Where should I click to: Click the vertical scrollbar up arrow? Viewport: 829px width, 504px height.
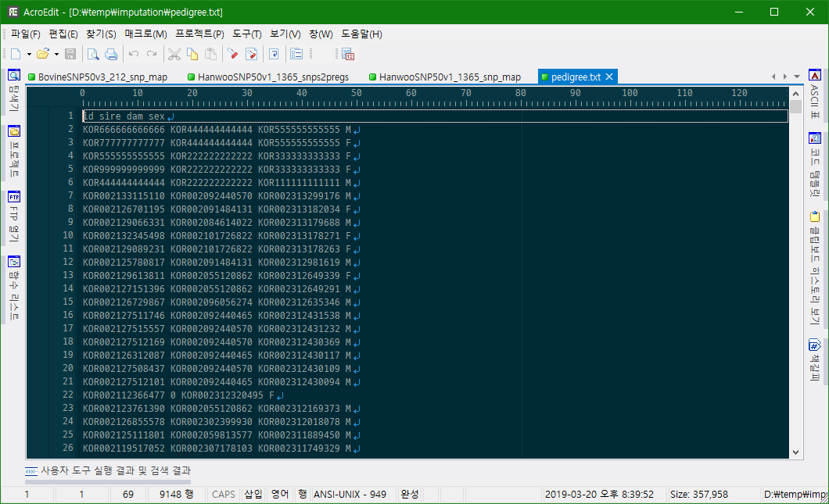[x=795, y=94]
